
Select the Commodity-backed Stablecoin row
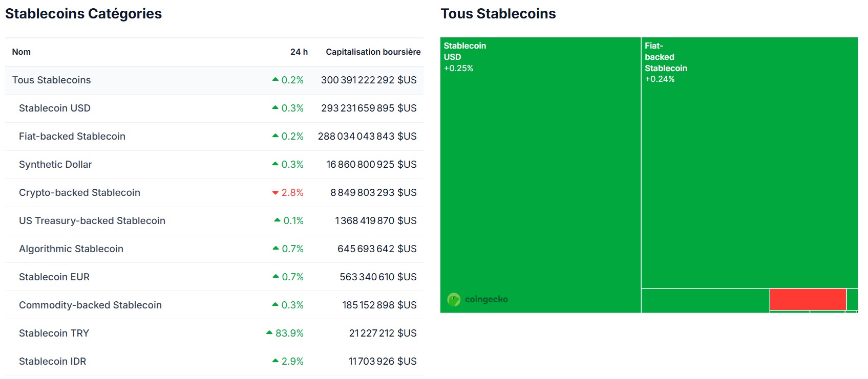pos(90,305)
